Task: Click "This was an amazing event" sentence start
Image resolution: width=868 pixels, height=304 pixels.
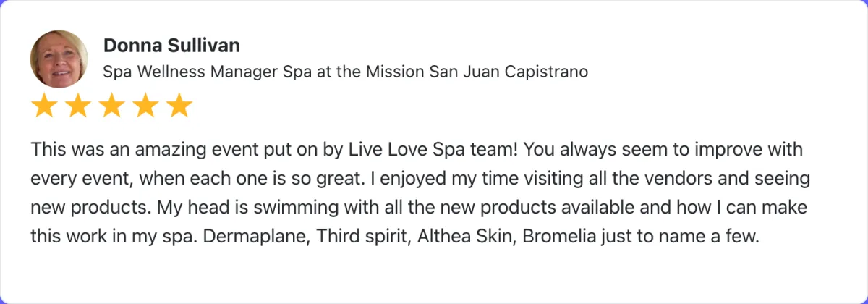Action: click(x=123, y=151)
